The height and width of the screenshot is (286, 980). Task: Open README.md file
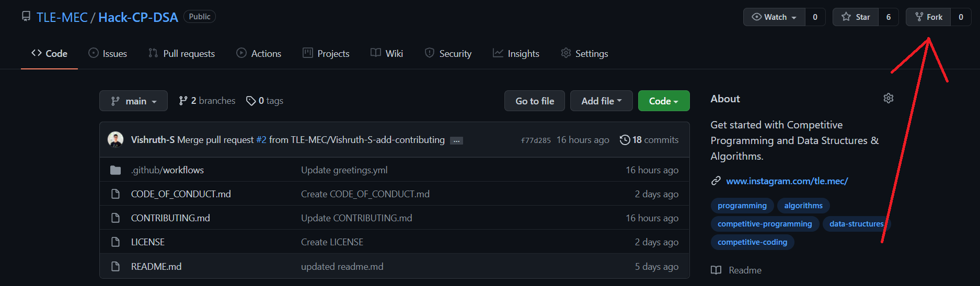[156, 267]
